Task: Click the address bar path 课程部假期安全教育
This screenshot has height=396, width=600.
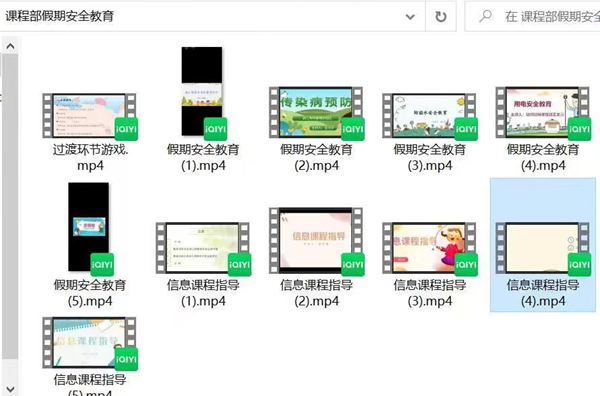Action: pyautogui.click(x=60, y=16)
